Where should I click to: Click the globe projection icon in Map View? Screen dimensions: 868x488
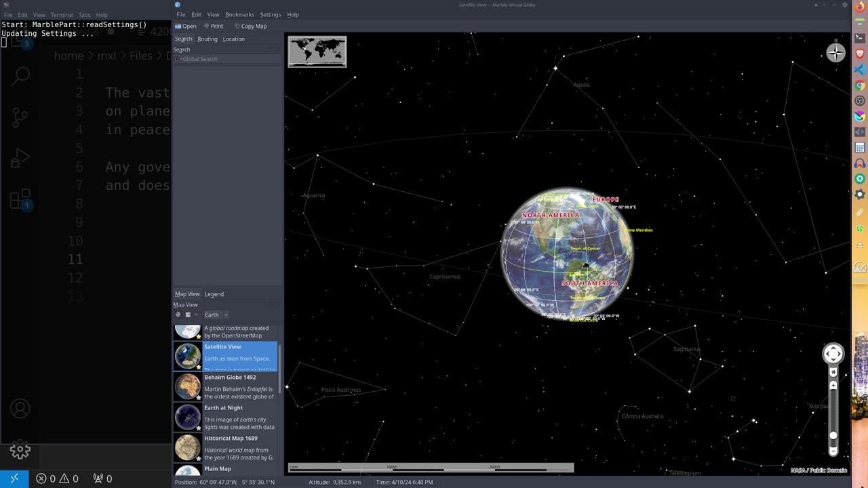(x=178, y=314)
